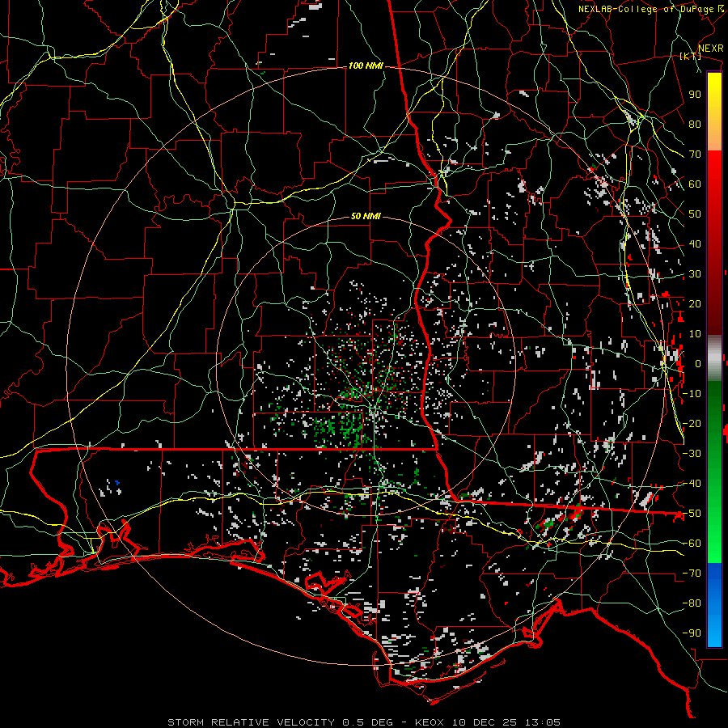Click the -90 value on velocity scale

[692, 633]
